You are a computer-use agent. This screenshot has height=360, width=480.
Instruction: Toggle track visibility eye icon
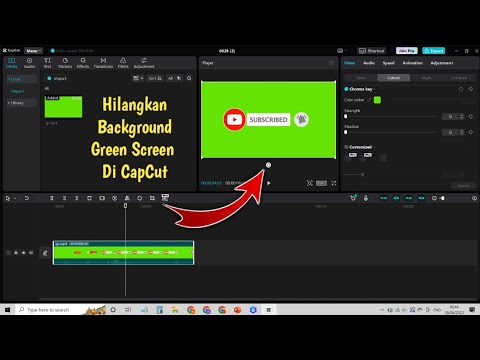point(23,253)
